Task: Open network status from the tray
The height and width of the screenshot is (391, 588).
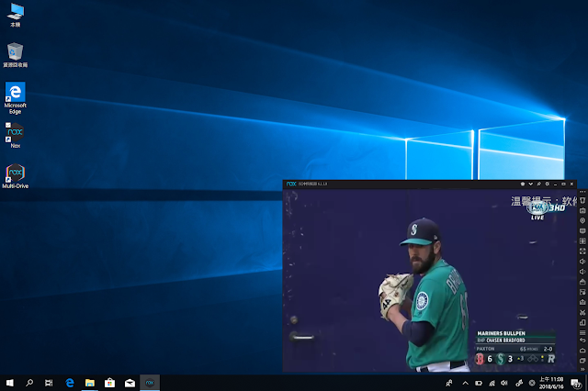Action: [x=492, y=383]
